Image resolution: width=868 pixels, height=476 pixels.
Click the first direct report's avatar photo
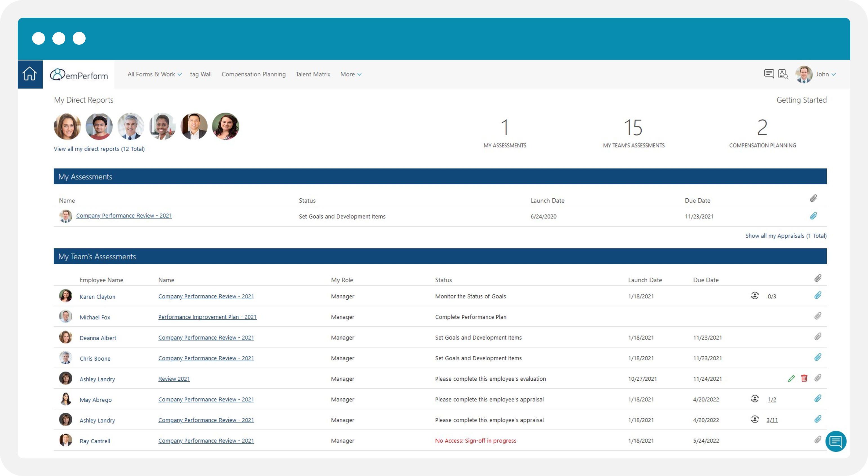click(x=67, y=126)
